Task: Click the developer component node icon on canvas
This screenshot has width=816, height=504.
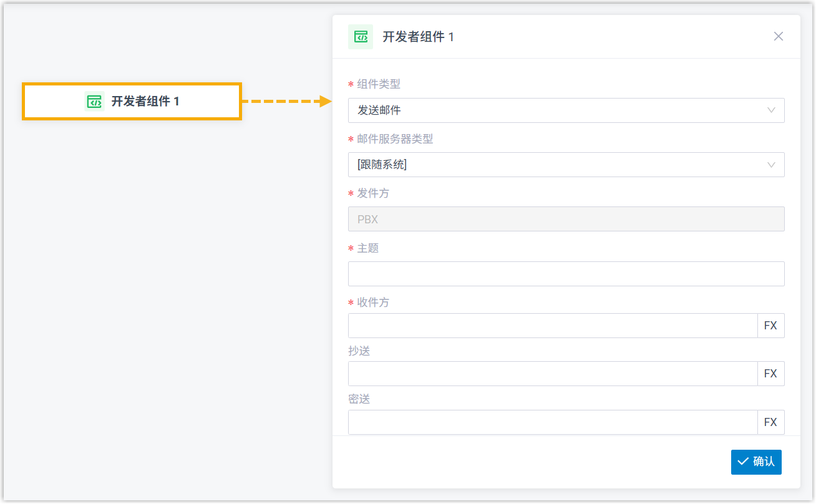Action: point(94,101)
